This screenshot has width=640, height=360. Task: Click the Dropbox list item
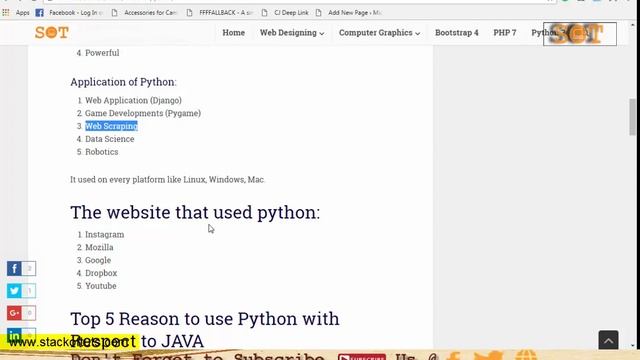coord(101,273)
